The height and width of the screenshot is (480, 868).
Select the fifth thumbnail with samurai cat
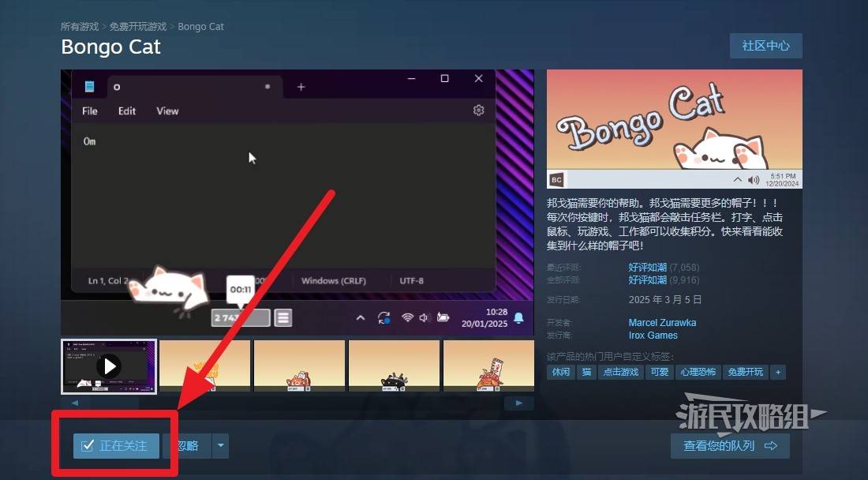pos(488,366)
